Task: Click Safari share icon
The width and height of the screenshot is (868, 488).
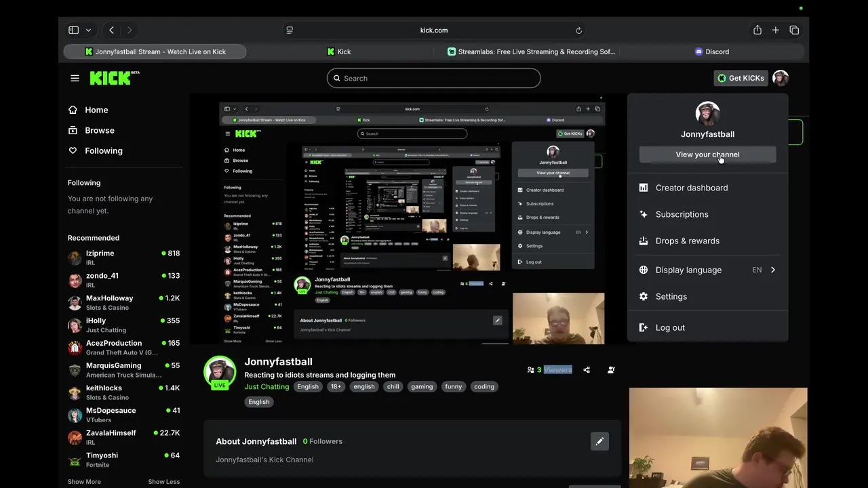Action: (757, 30)
